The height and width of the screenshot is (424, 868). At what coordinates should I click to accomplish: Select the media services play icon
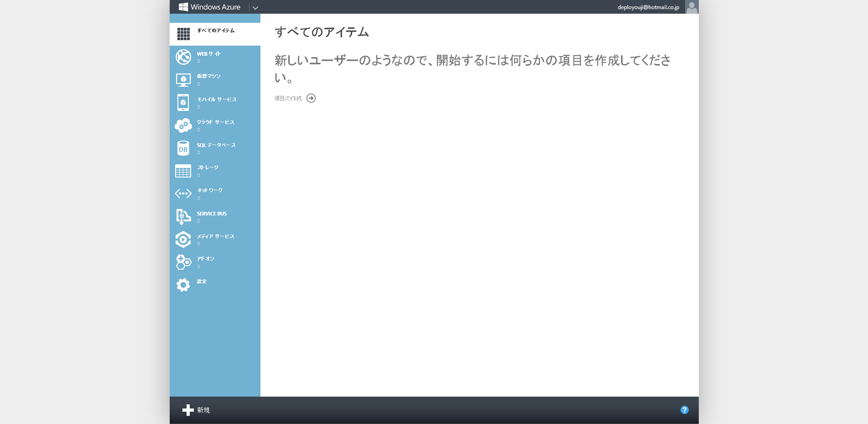point(183,239)
